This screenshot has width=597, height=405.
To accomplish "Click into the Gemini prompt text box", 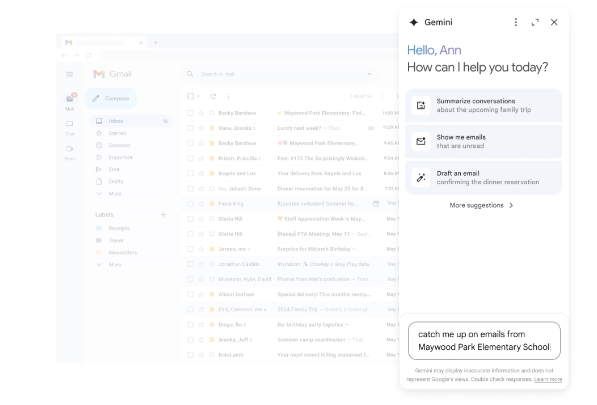I will point(484,340).
